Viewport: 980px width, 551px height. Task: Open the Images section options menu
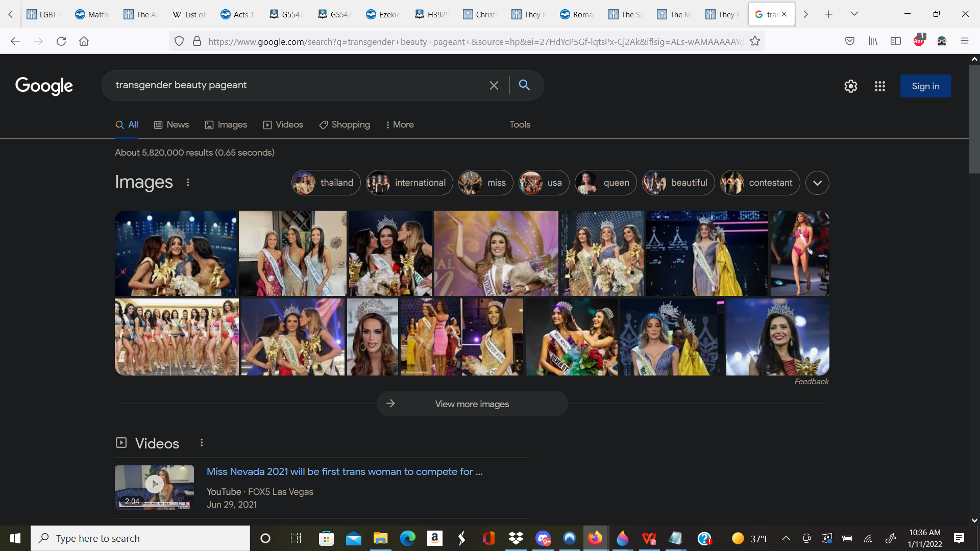click(x=188, y=182)
